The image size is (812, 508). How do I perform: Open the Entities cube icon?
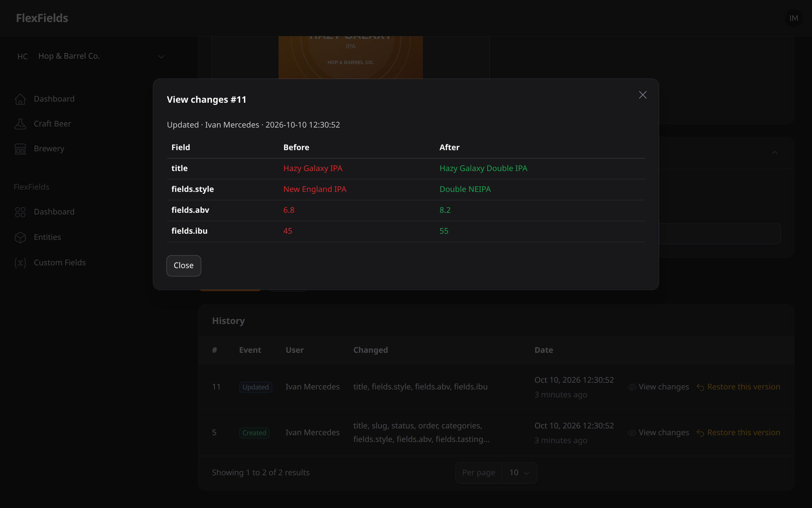pos(20,237)
